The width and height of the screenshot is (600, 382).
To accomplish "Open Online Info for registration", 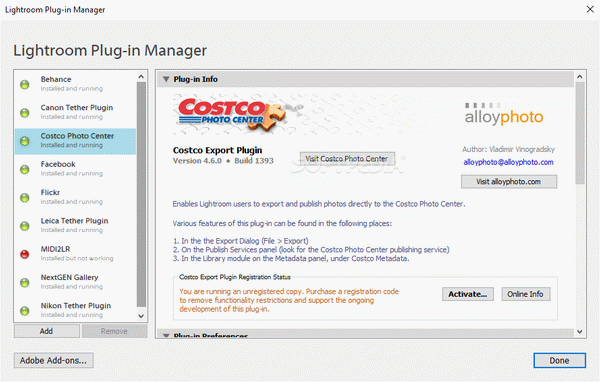I will click(x=525, y=294).
